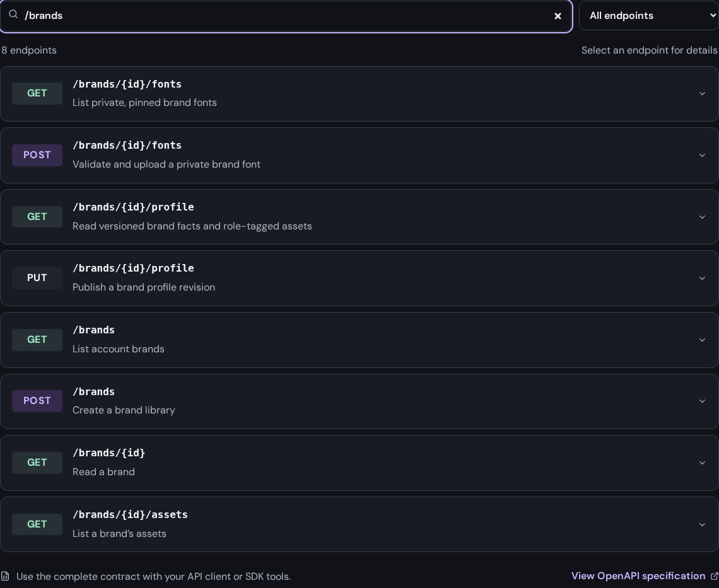719x588 pixels.
Task: Click the search magnifier icon
Action: [13, 14]
